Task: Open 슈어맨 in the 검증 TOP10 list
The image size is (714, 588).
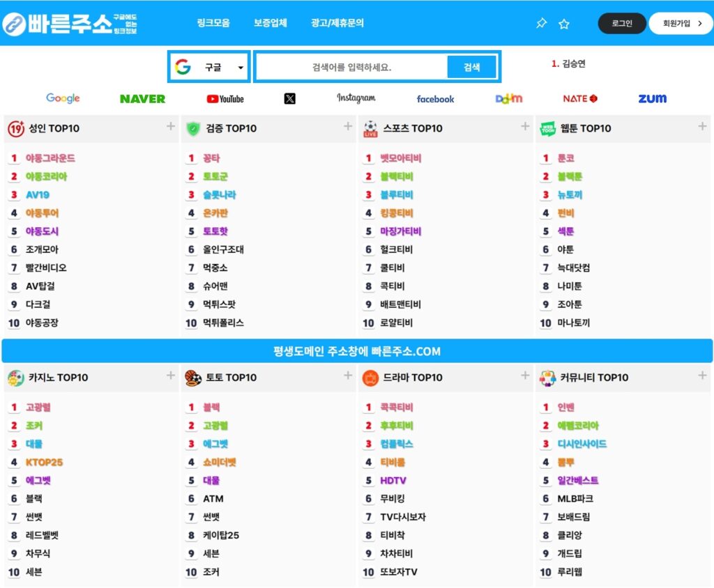Action: click(x=215, y=286)
